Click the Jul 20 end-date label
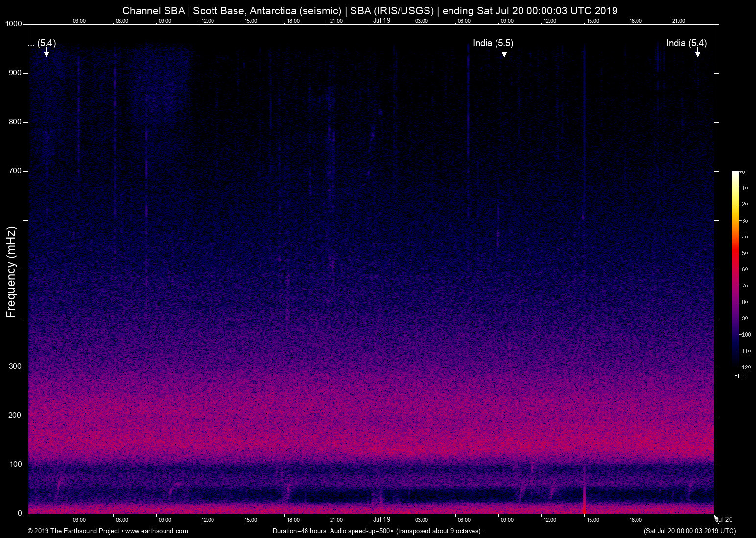This screenshot has height=538, width=756. pos(724,520)
